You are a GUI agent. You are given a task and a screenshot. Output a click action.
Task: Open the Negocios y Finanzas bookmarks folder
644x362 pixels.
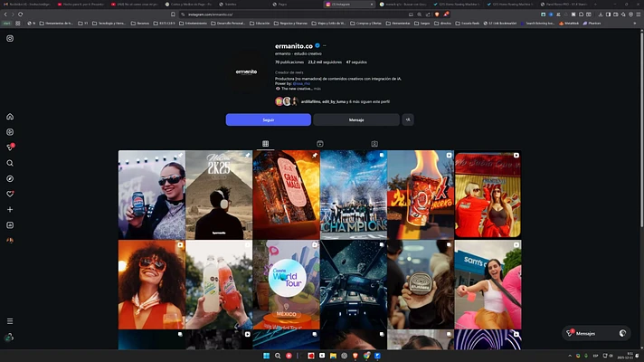coord(290,24)
